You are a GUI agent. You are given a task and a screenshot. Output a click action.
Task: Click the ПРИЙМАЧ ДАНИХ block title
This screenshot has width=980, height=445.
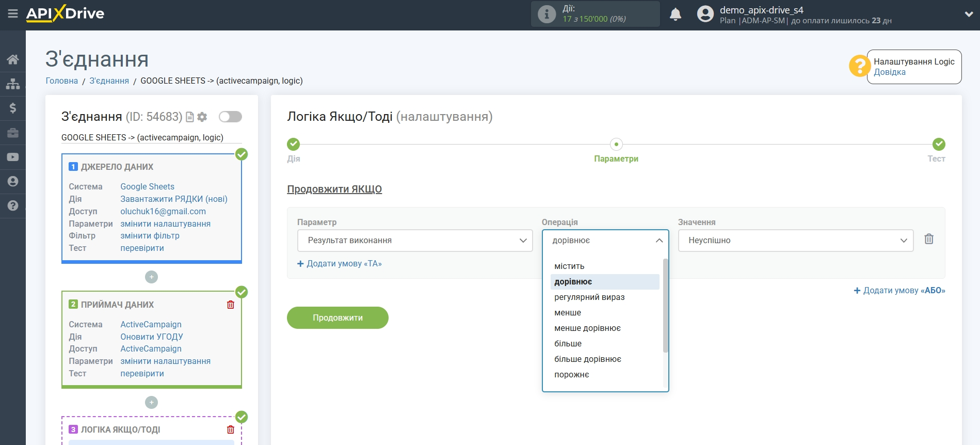(x=117, y=305)
